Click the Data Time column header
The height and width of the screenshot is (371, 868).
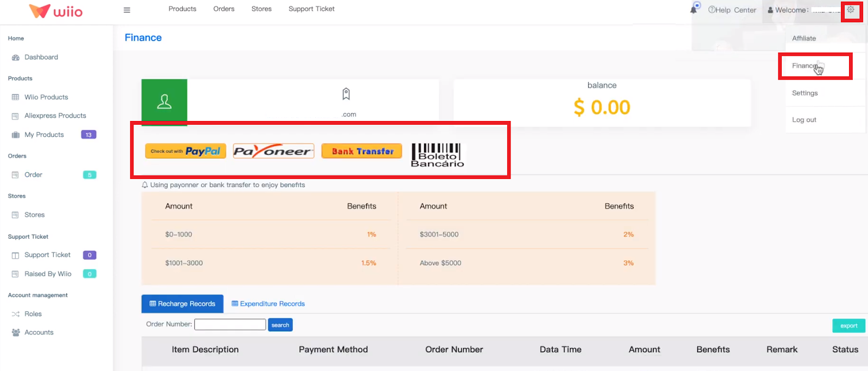tap(560, 350)
